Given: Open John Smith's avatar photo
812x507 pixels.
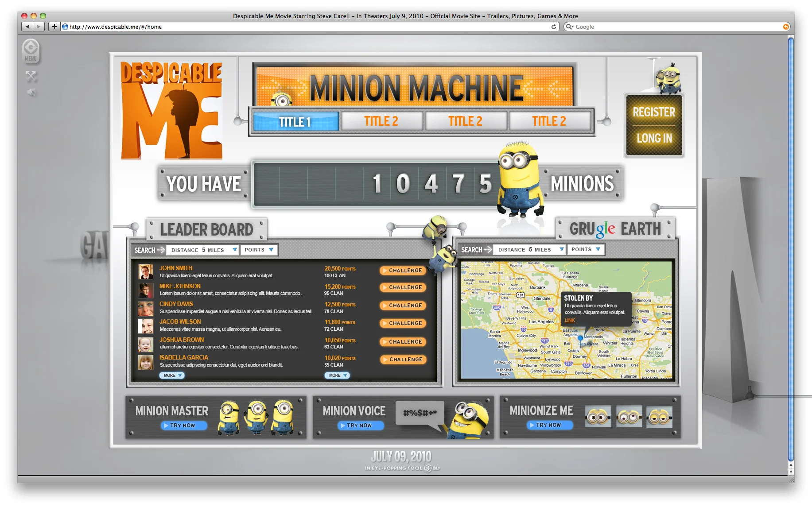Looking at the screenshot, I should tap(145, 271).
